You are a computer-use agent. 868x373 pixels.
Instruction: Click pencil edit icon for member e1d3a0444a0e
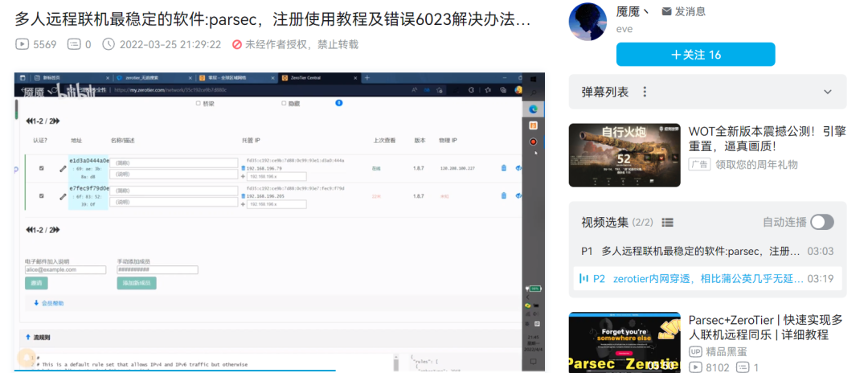coord(63,168)
